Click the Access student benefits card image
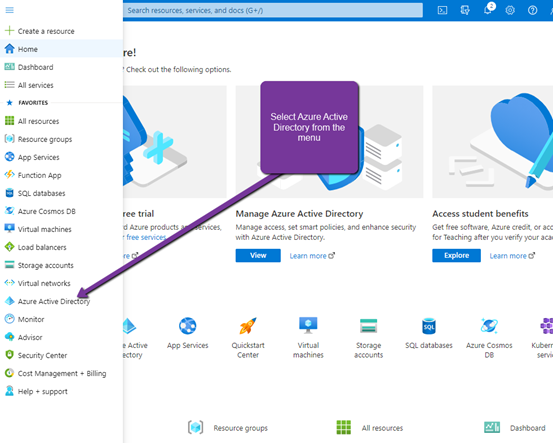The height and width of the screenshot is (443, 553). coord(493,142)
